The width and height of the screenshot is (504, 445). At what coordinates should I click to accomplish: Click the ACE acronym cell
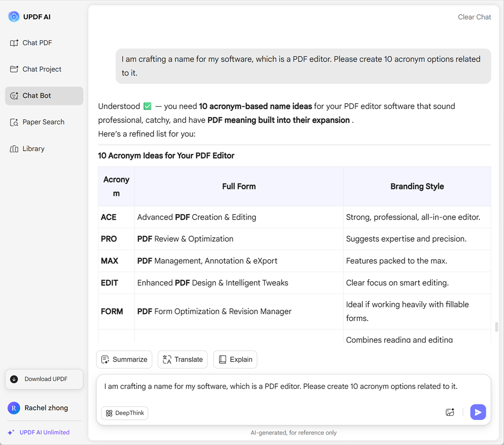click(x=116, y=217)
